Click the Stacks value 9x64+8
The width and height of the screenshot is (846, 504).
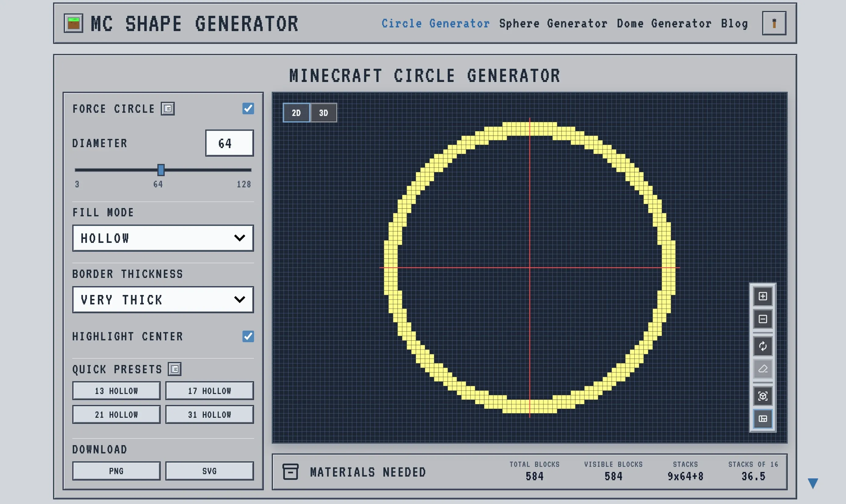coord(685,477)
